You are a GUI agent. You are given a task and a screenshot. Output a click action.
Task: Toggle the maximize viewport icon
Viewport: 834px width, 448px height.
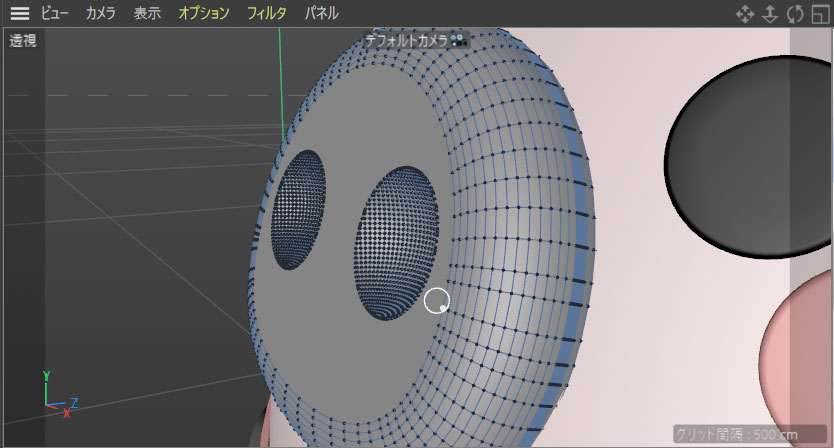pos(820,14)
